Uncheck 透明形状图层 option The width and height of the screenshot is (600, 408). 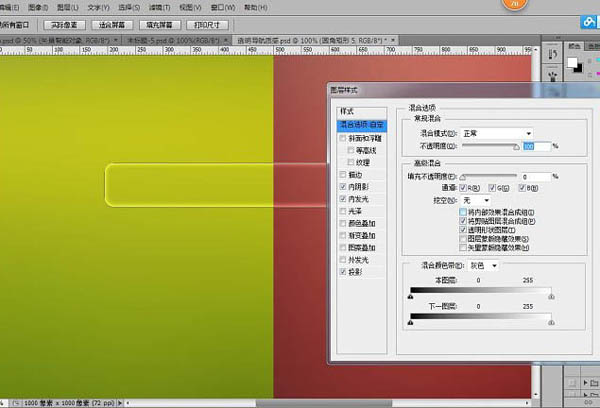coord(463,230)
